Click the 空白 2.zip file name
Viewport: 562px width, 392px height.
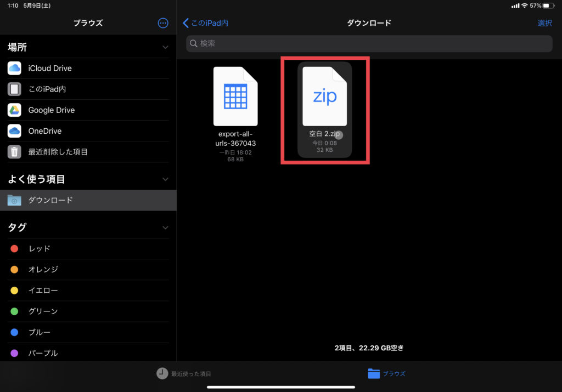[x=324, y=134]
